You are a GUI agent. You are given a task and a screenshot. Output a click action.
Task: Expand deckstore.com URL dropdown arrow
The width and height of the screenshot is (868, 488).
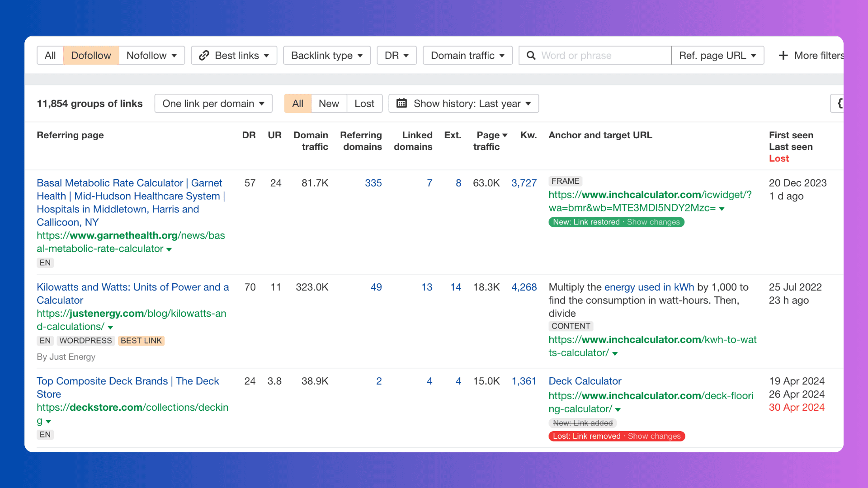coord(48,422)
